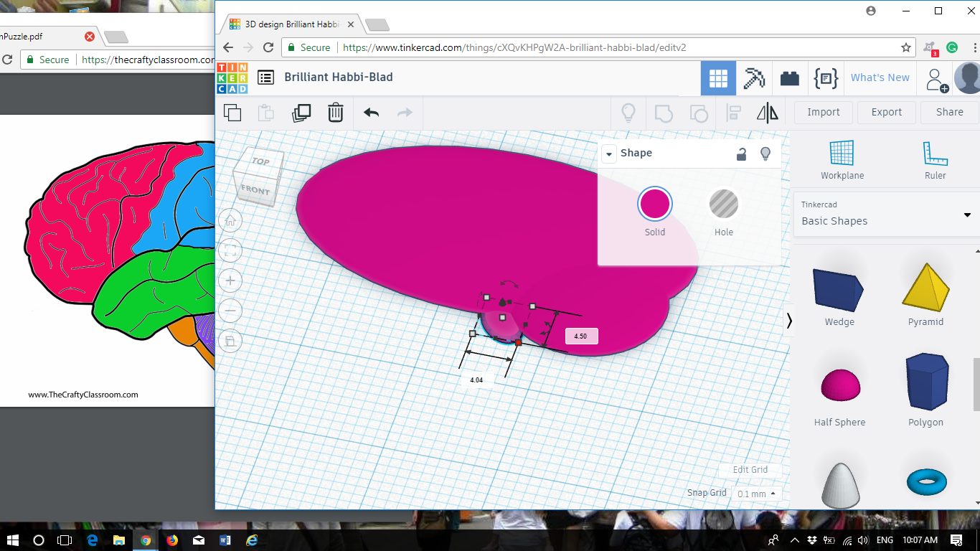Open Shape Generators code icon
This screenshot has height=551, width=980.
click(x=826, y=77)
